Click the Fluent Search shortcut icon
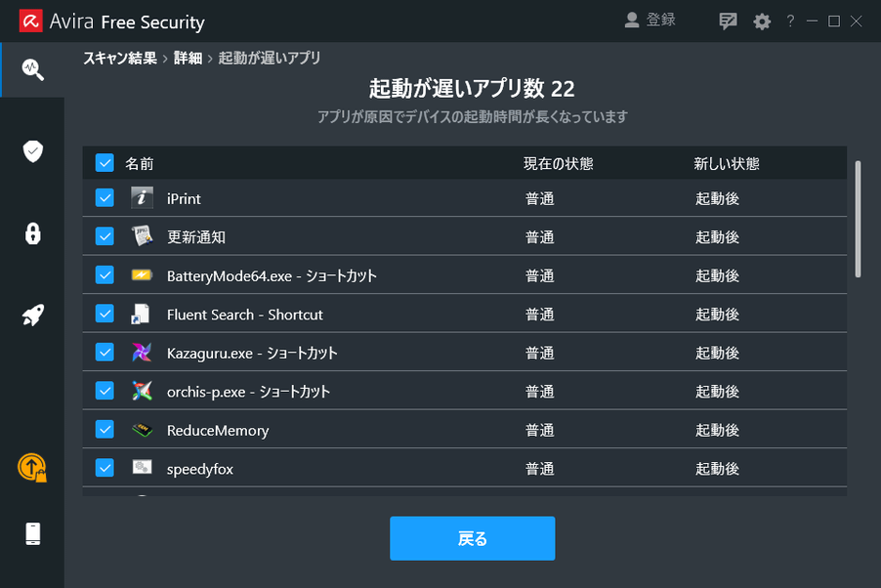 [x=141, y=314]
